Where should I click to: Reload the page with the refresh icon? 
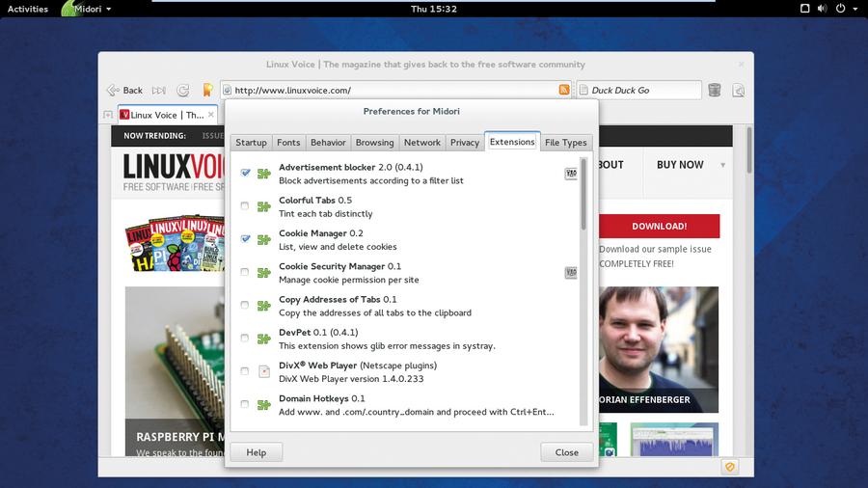coord(182,91)
